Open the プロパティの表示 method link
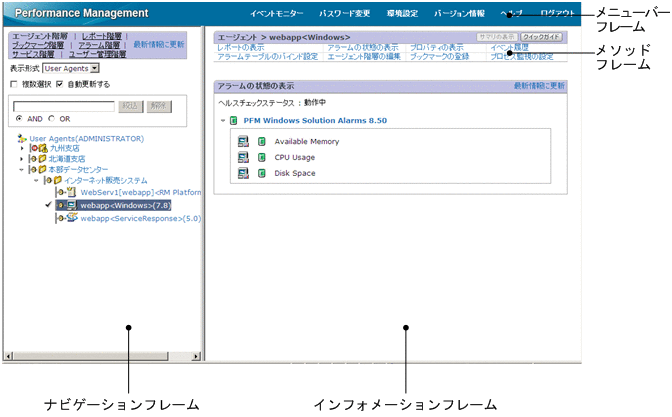 [x=437, y=48]
